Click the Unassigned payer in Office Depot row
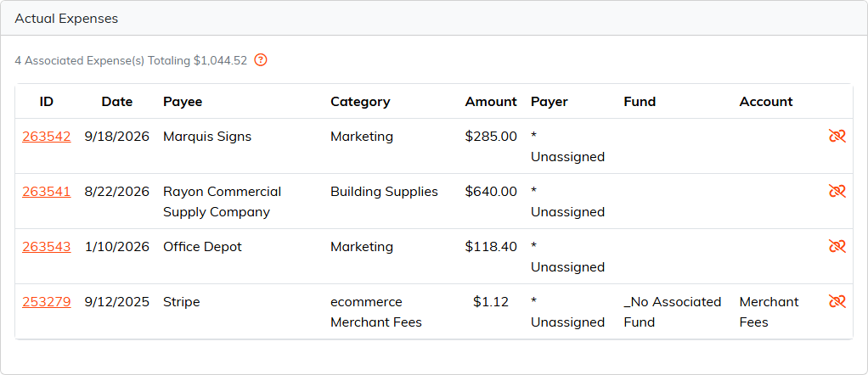868x375 pixels. (567, 256)
